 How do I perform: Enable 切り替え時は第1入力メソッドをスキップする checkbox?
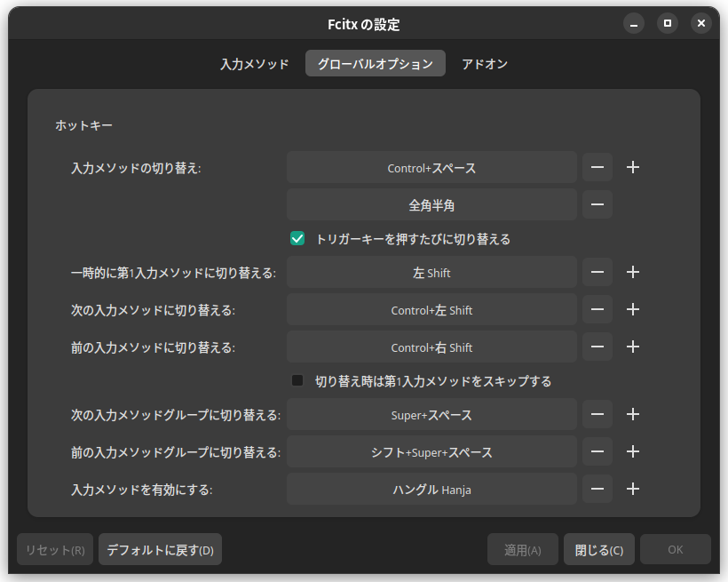pos(297,380)
